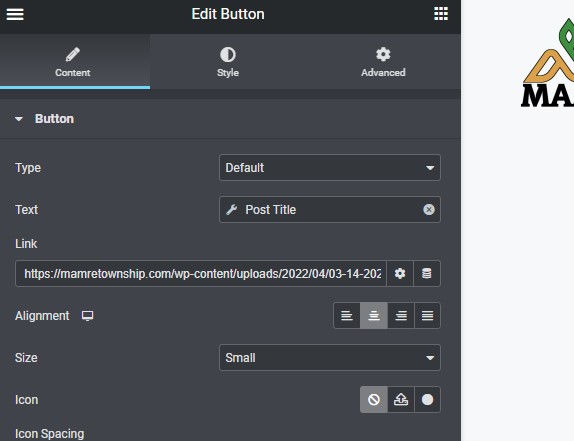
Task: Remove the Post Title dynamic tag
Action: (429, 210)
